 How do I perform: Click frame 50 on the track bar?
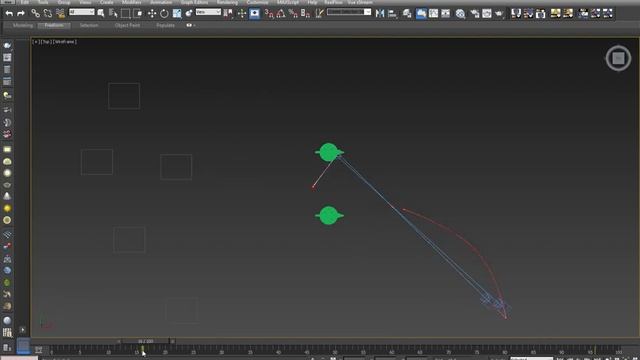tap(335, 351)
